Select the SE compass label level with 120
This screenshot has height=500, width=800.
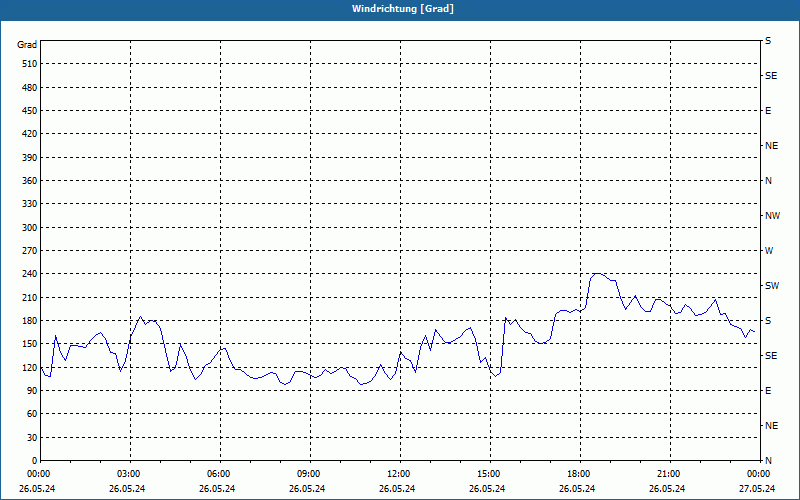click(x=771, y=356)
